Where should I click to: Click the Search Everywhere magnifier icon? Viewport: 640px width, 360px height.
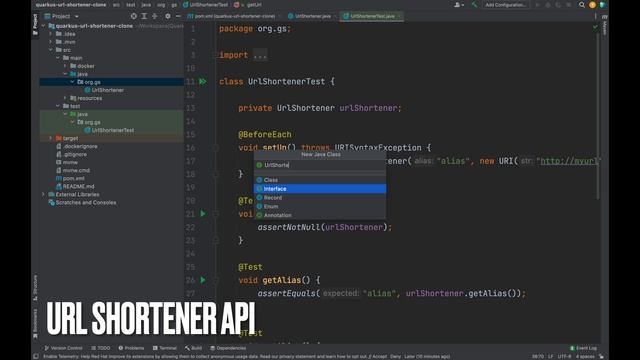[x=582, y=5]
